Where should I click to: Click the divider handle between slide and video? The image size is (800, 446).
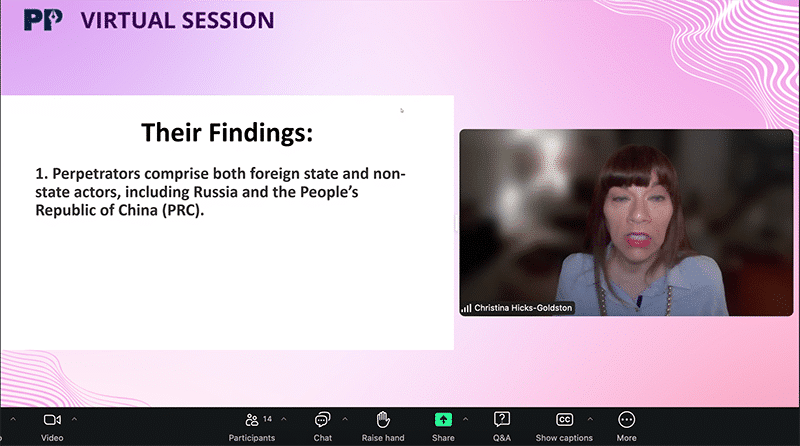click(456, 222)
